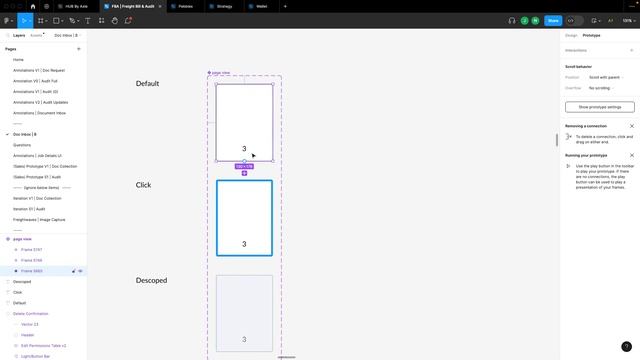Open the help question mark button

pyautogui.click(x=627, y=347)
